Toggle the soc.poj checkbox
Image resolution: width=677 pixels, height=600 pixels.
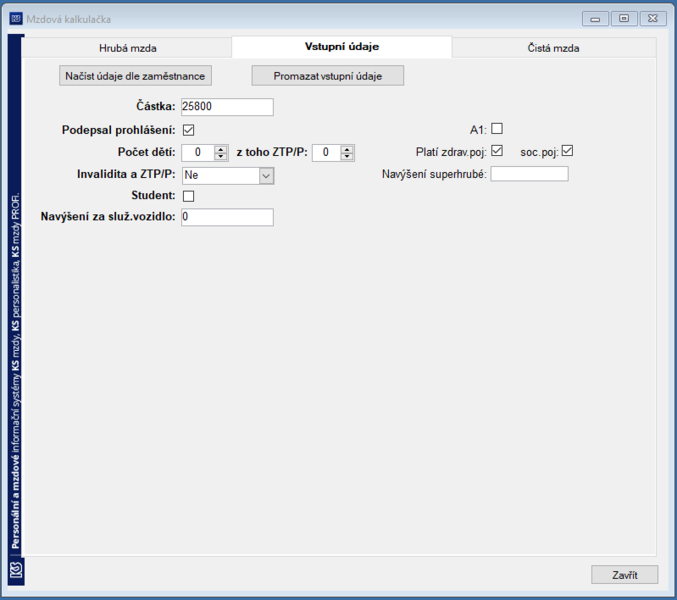click(567, 151)
